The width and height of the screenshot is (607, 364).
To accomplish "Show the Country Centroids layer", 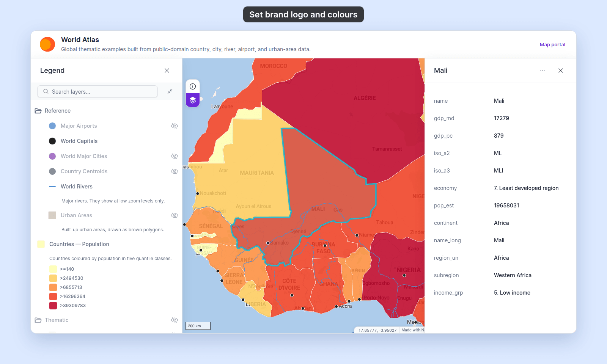I will point(175,171).
